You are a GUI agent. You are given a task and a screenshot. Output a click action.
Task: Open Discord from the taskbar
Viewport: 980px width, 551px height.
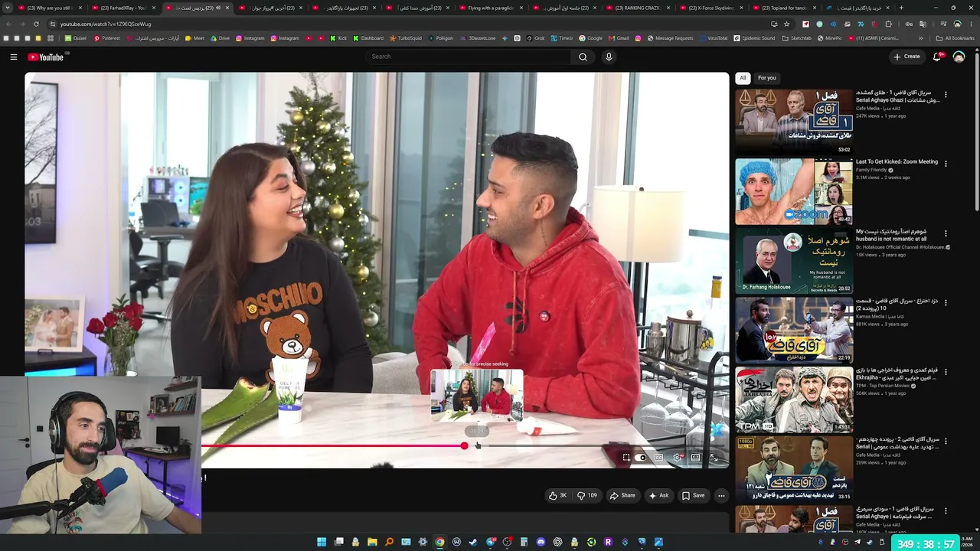(x=541, y=542)
